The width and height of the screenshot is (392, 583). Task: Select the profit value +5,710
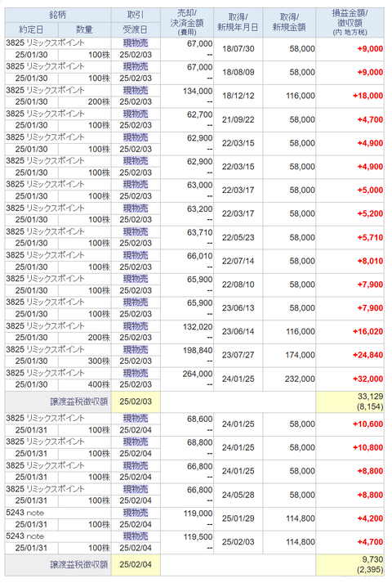click(x=370, y=237)
